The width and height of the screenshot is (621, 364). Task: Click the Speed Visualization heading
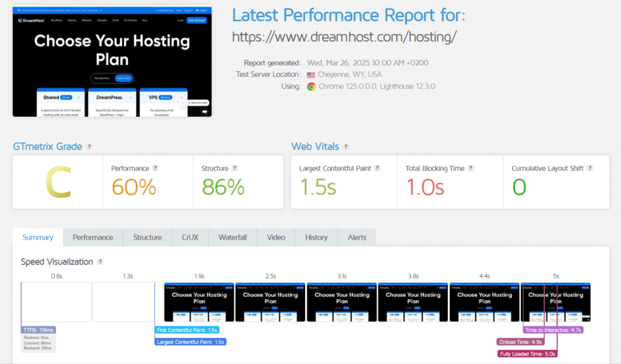click(57, 262)
